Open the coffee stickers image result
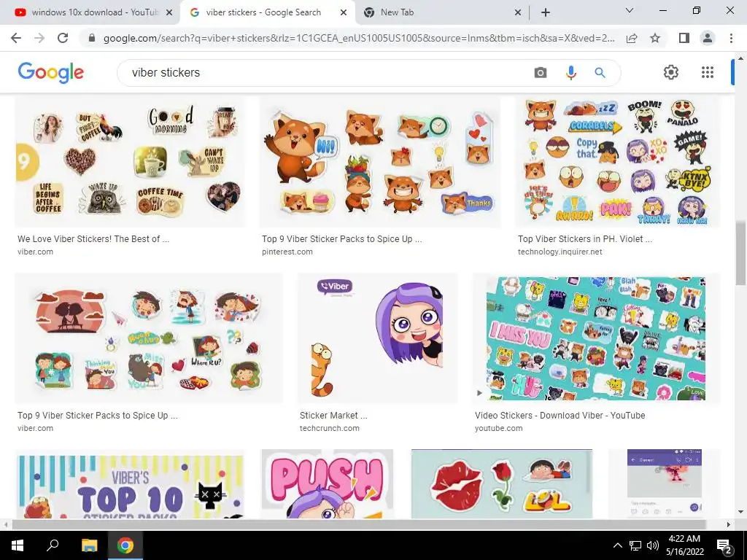The height and width of the screenshot is (560, 747). pos(130,162)
